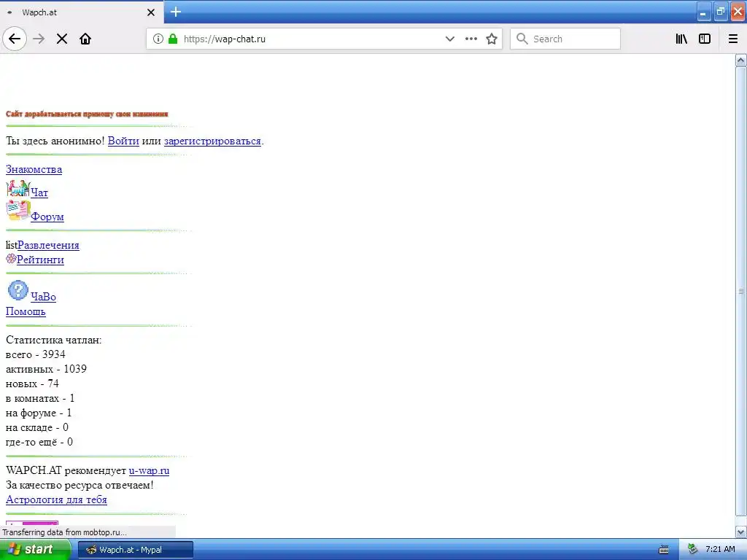Open the Помощь help link
This screenshot has width=747, height=560.
[x=26, y=311]
